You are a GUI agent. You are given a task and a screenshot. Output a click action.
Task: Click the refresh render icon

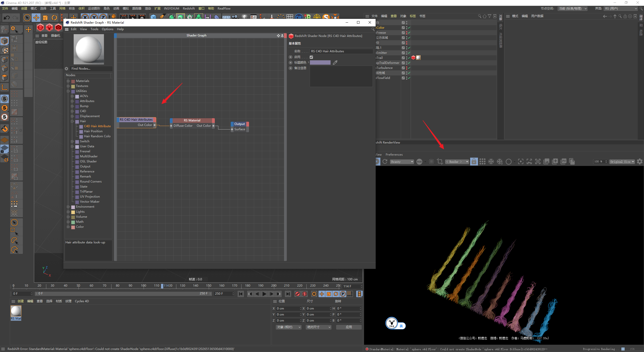[x=385, y=161]
